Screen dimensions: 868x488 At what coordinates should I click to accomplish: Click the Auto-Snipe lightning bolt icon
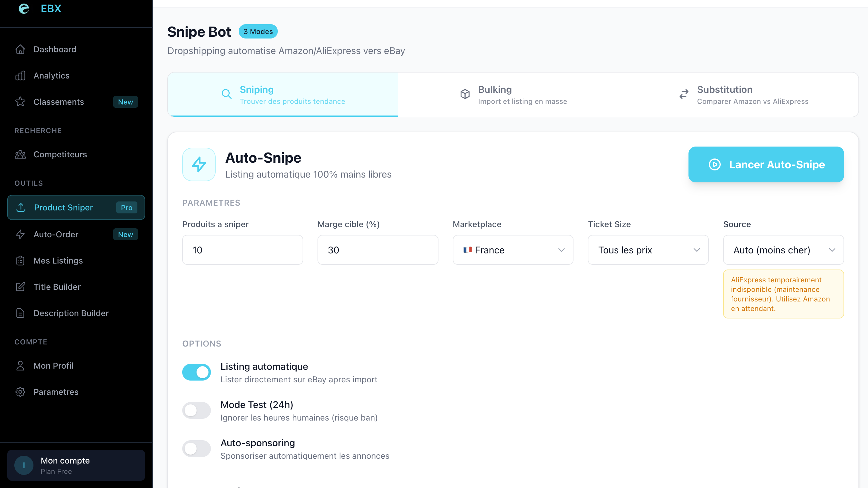tap(199, 164)
